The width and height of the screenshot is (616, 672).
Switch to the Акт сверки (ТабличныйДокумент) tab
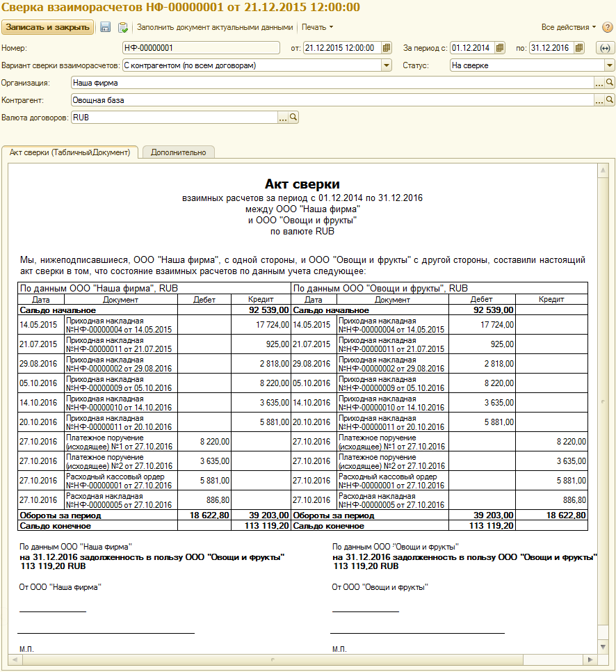(x=70, y=152)
